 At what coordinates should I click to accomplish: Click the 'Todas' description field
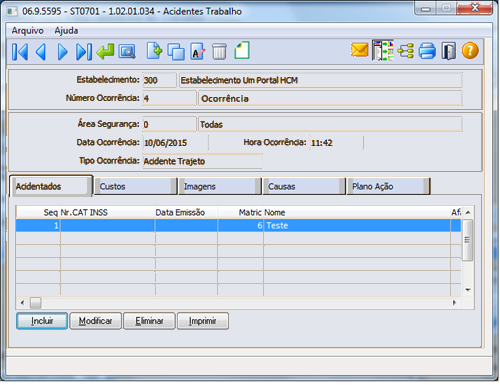point(330,124)
